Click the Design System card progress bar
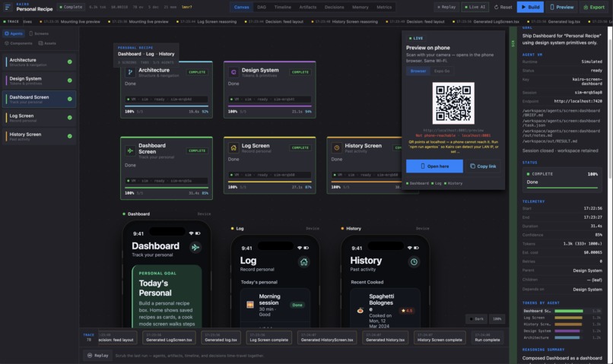Viewport: 613px width, 364px height. (270, 106)
